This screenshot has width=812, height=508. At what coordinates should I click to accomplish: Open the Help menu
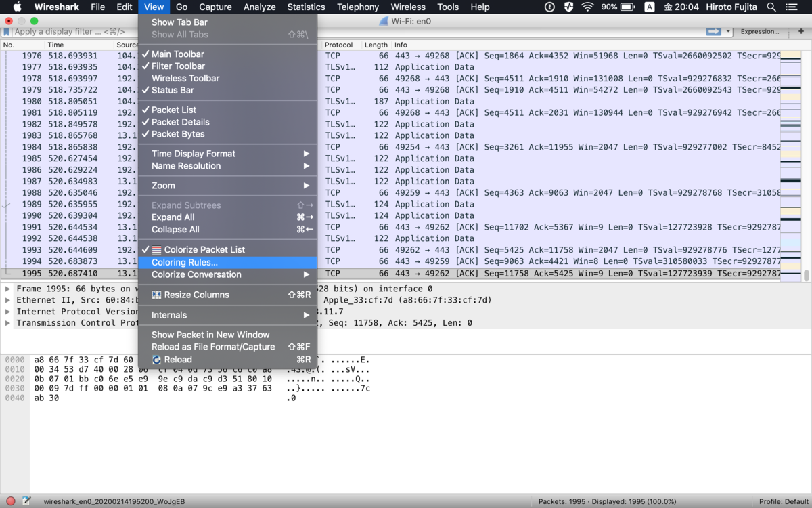pos(480,7)
